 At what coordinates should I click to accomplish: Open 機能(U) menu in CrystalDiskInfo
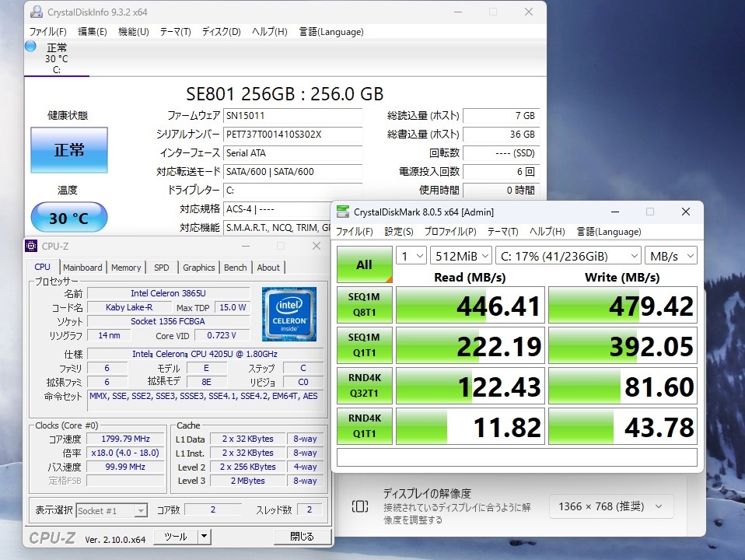click(x=134, y=32)
